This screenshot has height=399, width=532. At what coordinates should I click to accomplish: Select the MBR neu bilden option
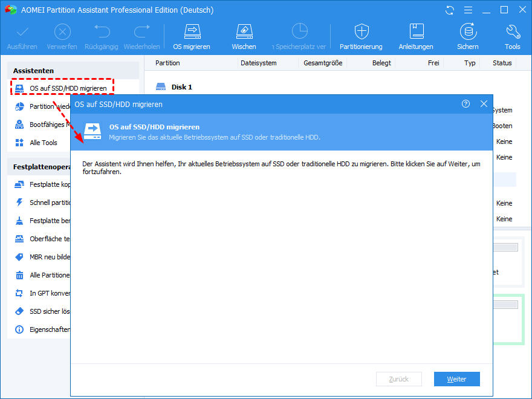pyautogui.click(x=42, y=257)
